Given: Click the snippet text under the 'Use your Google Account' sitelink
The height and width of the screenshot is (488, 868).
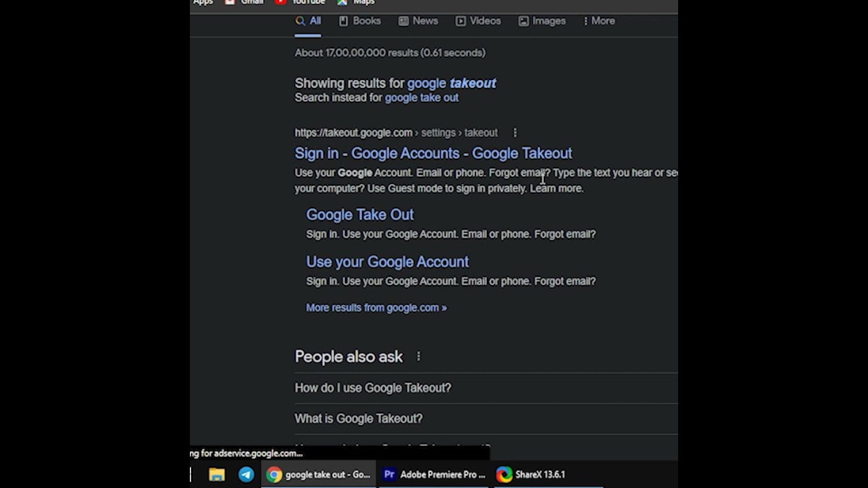Looking at the screenshot, I should [x=451, y=281].
